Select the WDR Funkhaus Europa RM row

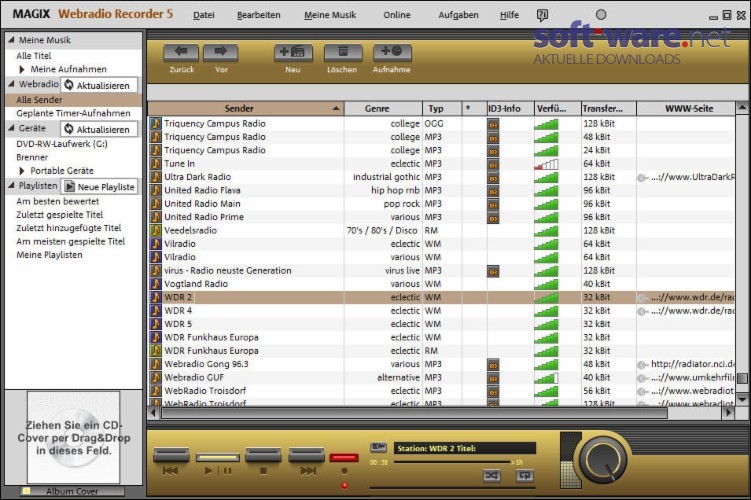click(x=441, y=351)
